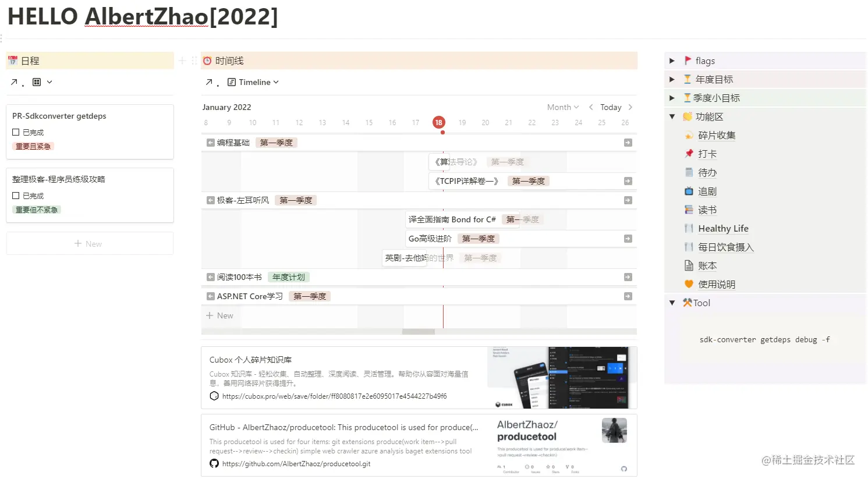Click the TV icon next to 追剧
The width and height of the screenshot is (868, 479).
[x=689, y=191]
